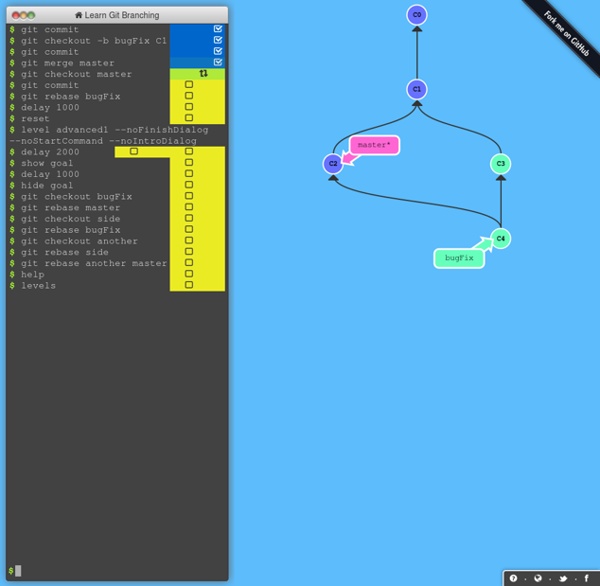
Task: Click the finished check icon for 'git checkout -b bugFix C1'
Action: click(218, 40)
